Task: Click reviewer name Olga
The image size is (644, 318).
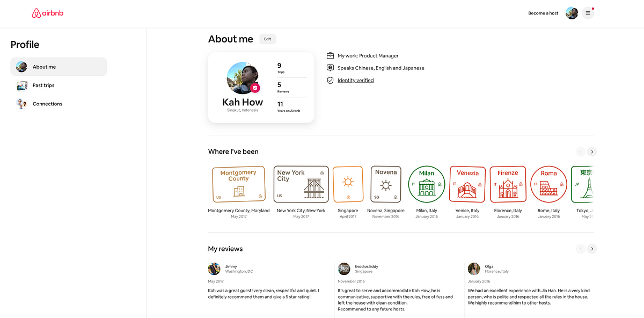Action: click(489, 266)
